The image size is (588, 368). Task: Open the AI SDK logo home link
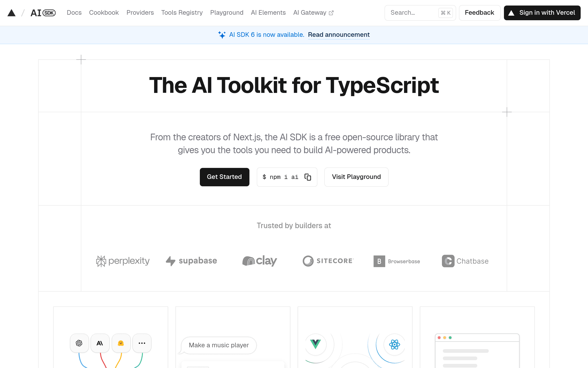43,13
